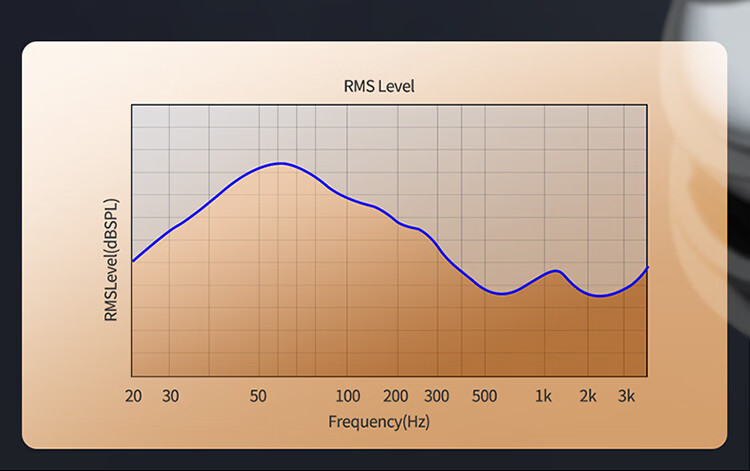750x471 pixels.
Task: Select the 2k frequency tick label
Action: [x=588, y=396]
